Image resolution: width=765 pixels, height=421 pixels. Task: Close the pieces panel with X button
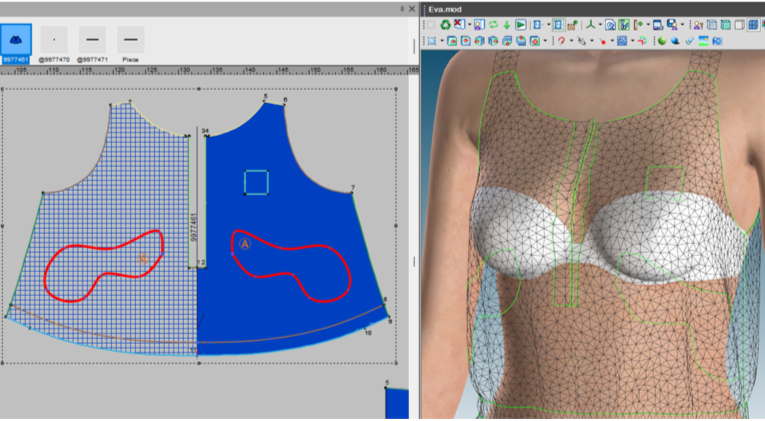(x=414, y=8)
